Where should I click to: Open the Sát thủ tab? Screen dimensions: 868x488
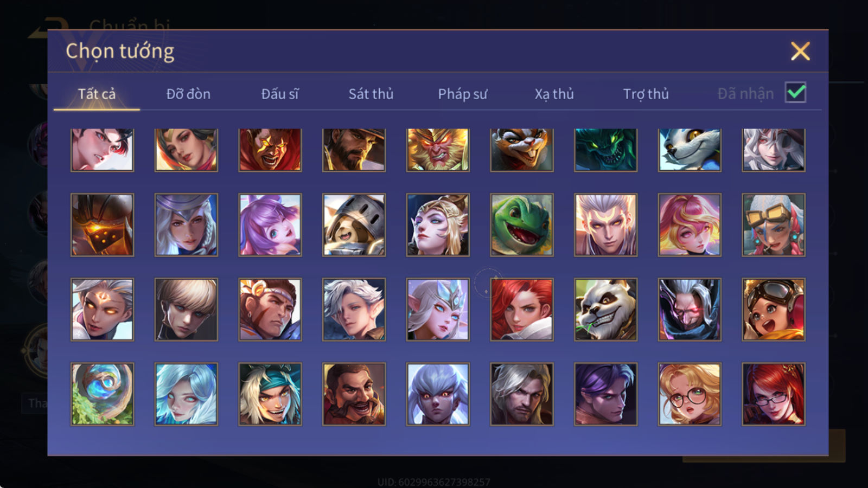click(371, 94)
